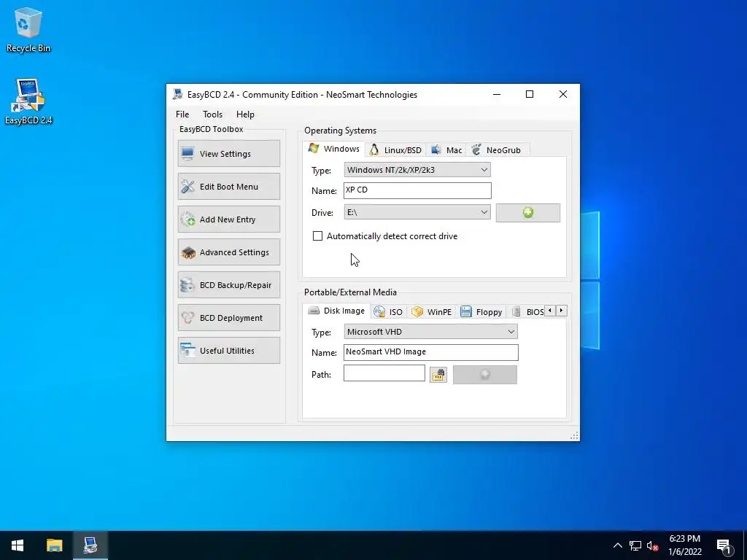Select the Disk Image tab
Viewport: 747px width, 560px height.
pos(336,311)
